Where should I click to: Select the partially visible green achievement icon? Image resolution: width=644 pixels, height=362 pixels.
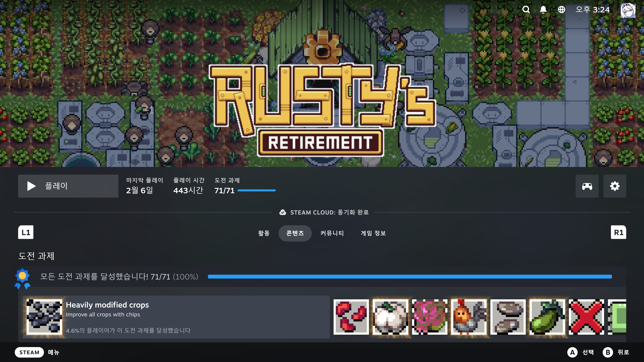617,317
